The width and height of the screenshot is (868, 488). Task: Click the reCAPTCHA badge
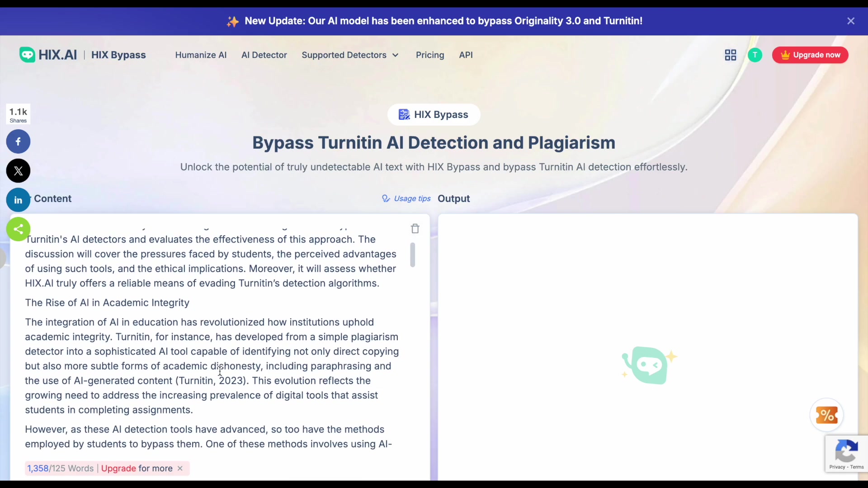coord(846,454)
